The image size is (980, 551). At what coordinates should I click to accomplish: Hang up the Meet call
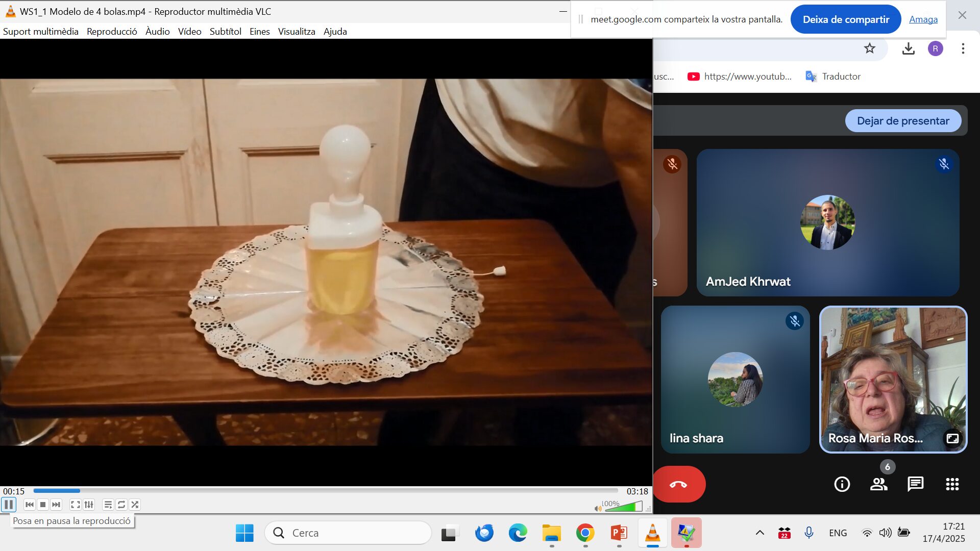click(678, 484)
